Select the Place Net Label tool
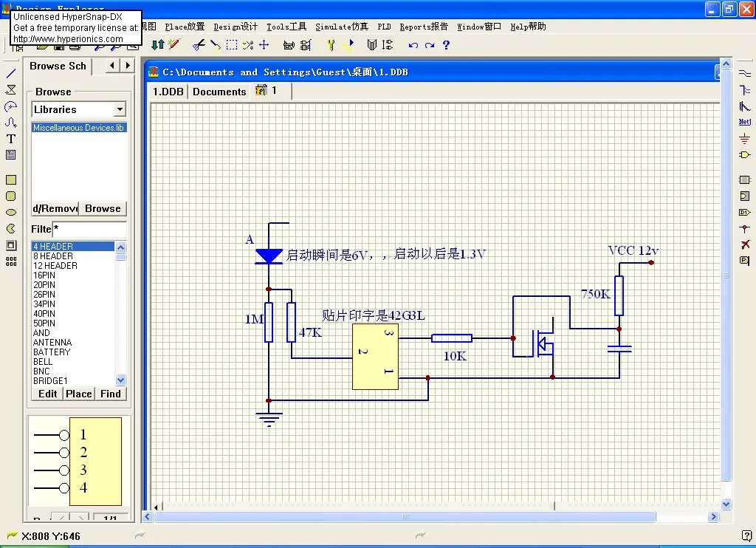 (x=745, y=122)
